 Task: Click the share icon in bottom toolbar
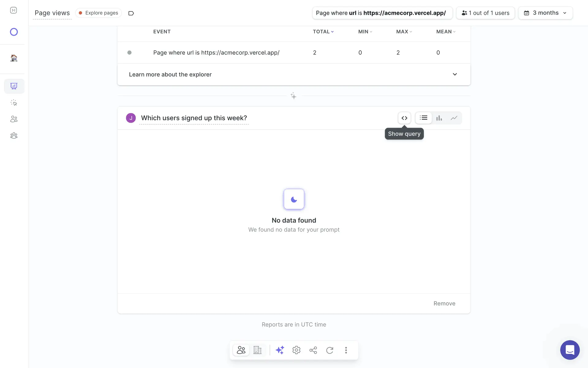(x=313, y=350)
